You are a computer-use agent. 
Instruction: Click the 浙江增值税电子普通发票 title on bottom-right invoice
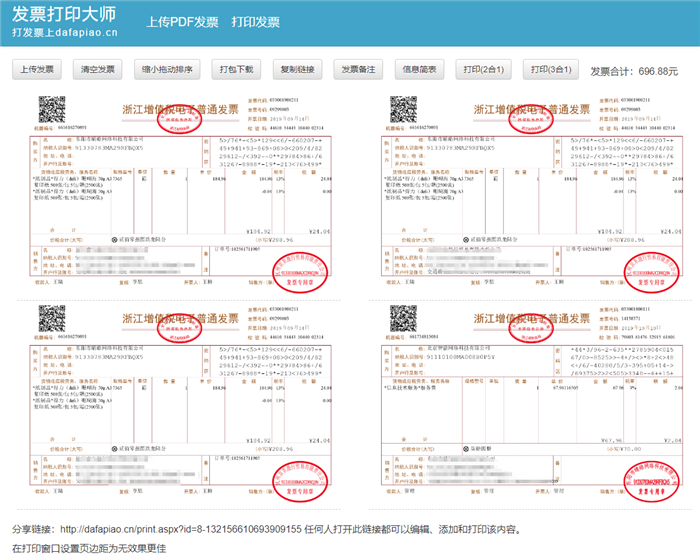532,319
